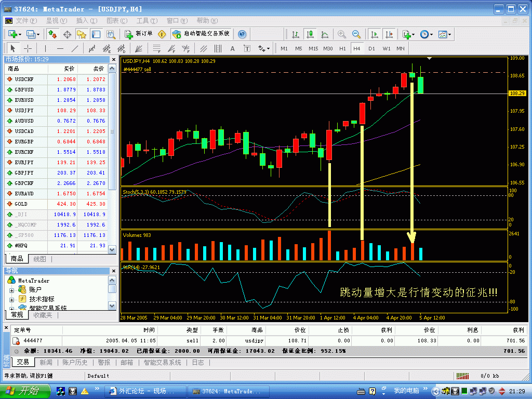Select the text label 'A' drawing tool
The height and width of the screenshot is (399, 532).
click(232, 48)
